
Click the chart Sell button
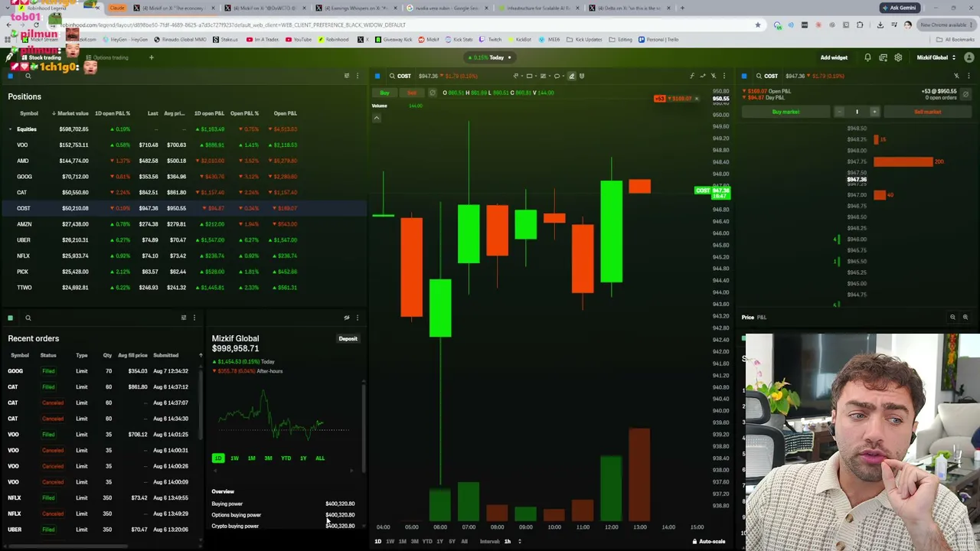(411, 93)
